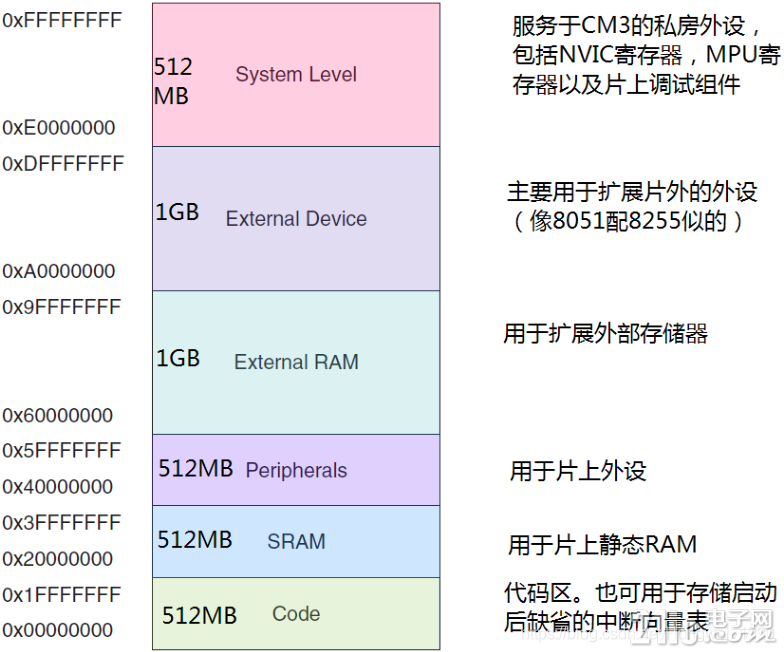This screenshot has width=784, height=652.
Task: Click the 0xA0000000 address label
Action: pyautogui.click(x=59, y=271)
